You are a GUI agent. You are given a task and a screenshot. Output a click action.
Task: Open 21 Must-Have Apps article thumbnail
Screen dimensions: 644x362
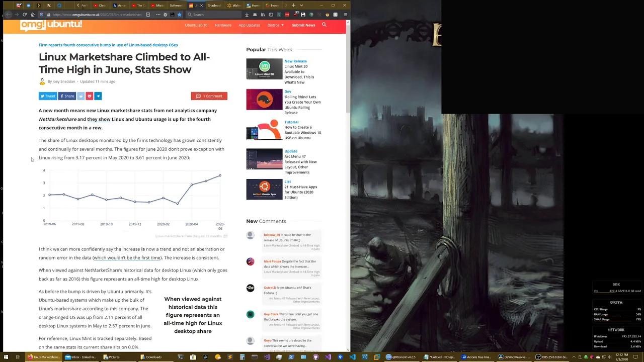[x=264, y=190]
